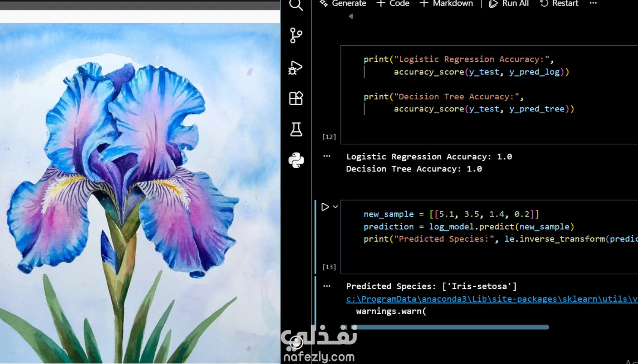Image resolution: width=638 pixels, height=364 pixels.
Task: Add a new Markdown cell
Action: click(446, 3)
